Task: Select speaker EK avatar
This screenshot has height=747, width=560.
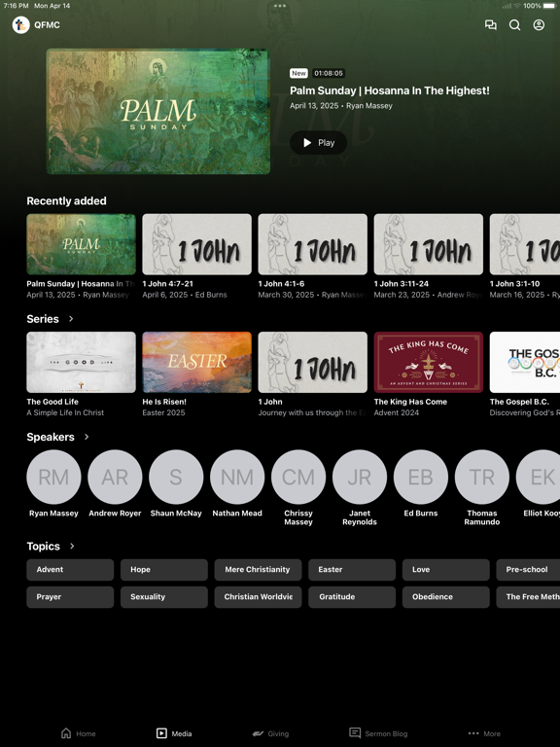Action: [x=538, y=477]
